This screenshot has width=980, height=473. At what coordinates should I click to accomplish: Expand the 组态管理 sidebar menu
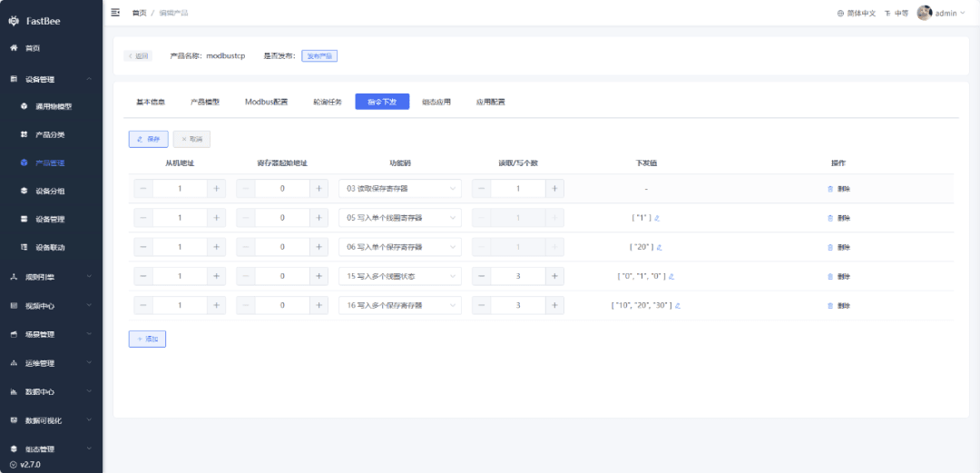[x=51, y=448]
